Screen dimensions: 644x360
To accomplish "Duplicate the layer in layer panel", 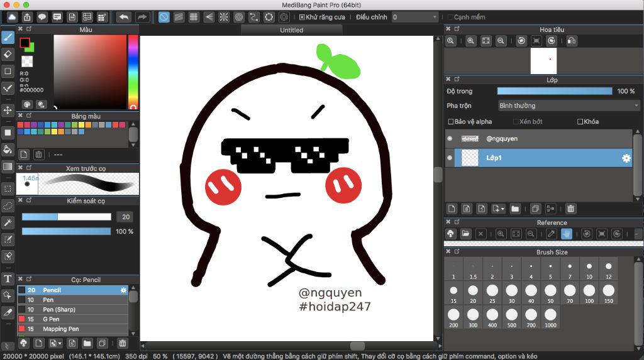I will point(535,209).
